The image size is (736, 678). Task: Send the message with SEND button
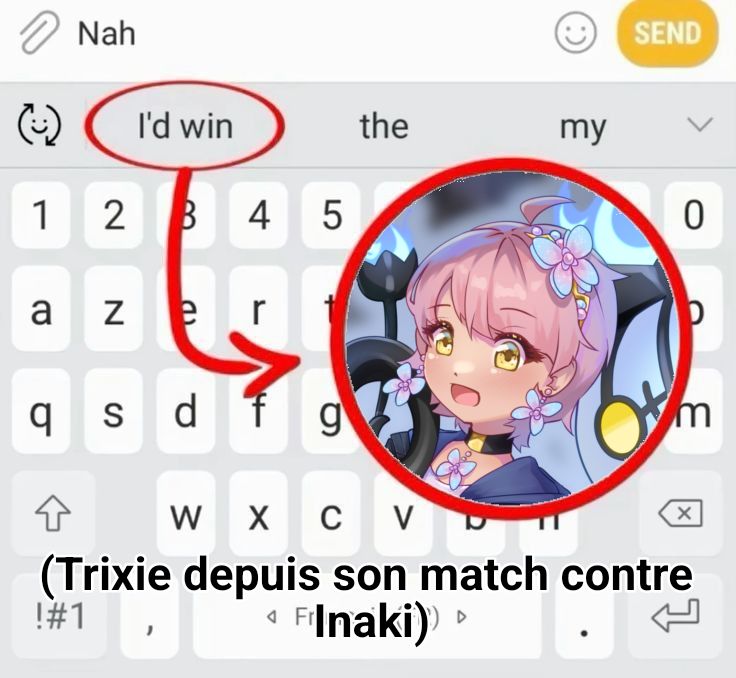[x=667, y=33]
